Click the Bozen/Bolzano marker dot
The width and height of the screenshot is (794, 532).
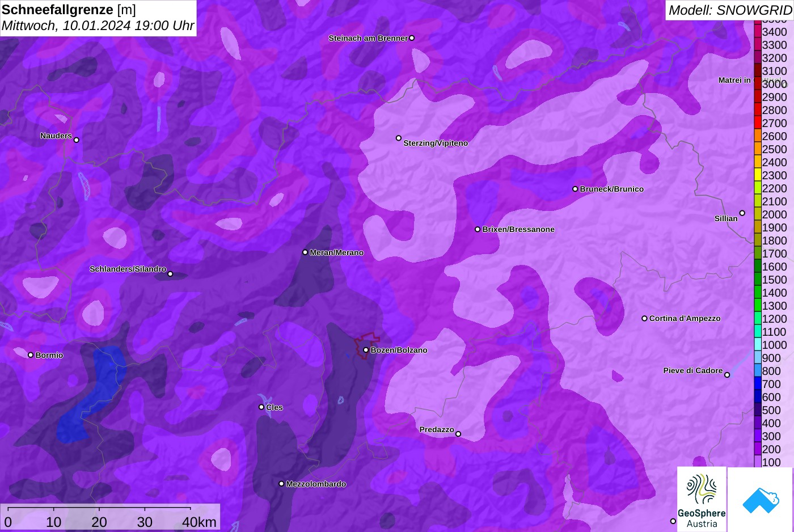(366, 350)
